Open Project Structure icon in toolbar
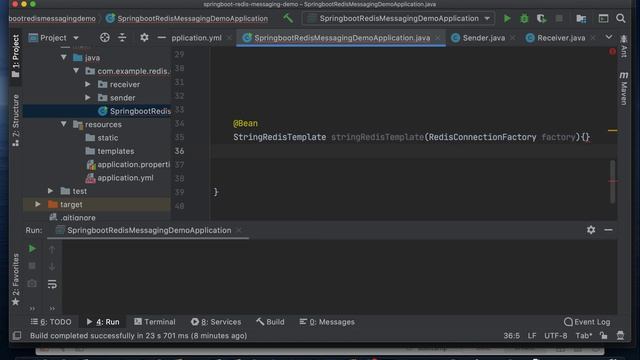The image size is (640, 360). 581,18
